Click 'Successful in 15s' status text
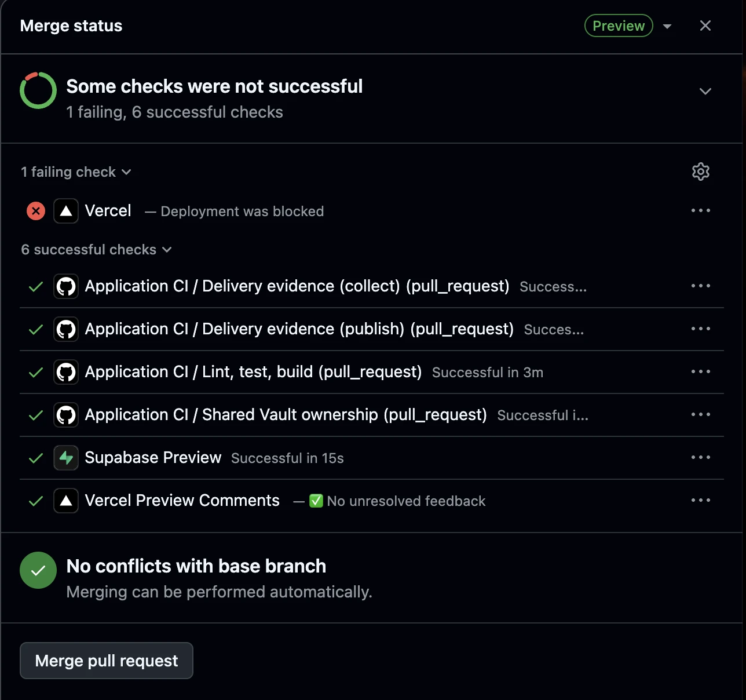This screenshot has height=700, width=746. point(287,458)
